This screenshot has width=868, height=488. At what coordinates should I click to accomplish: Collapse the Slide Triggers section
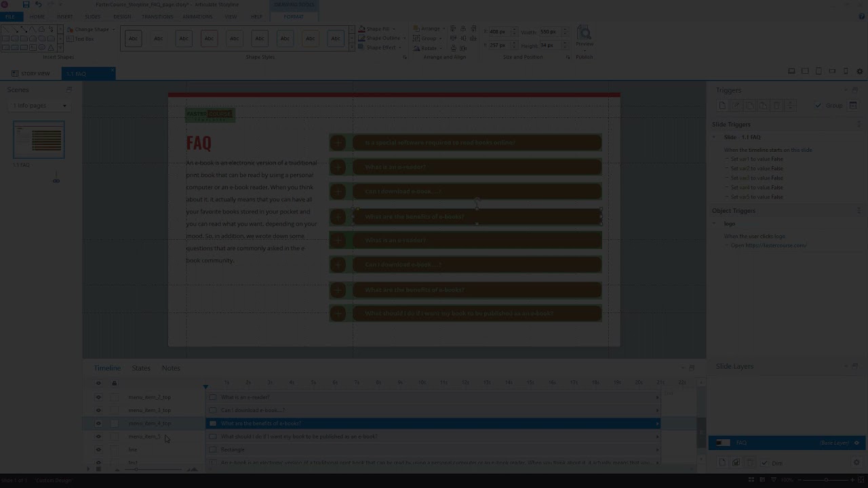[x=859, y=124]
